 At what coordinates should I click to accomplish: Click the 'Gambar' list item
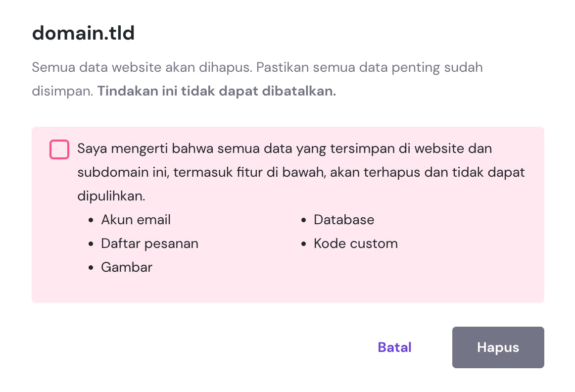(127, 267)
